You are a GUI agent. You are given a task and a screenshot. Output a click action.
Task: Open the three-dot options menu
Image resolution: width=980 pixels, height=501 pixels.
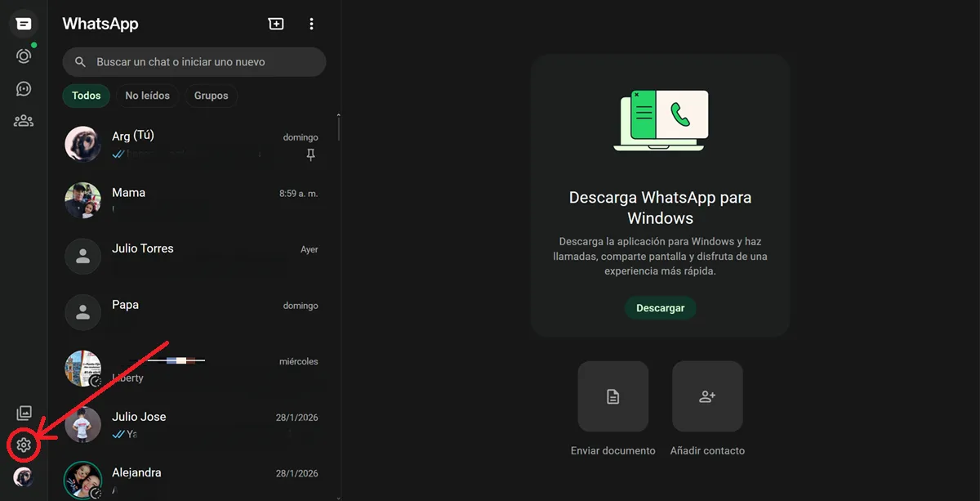pyautogui.click(x=311, y=24)
